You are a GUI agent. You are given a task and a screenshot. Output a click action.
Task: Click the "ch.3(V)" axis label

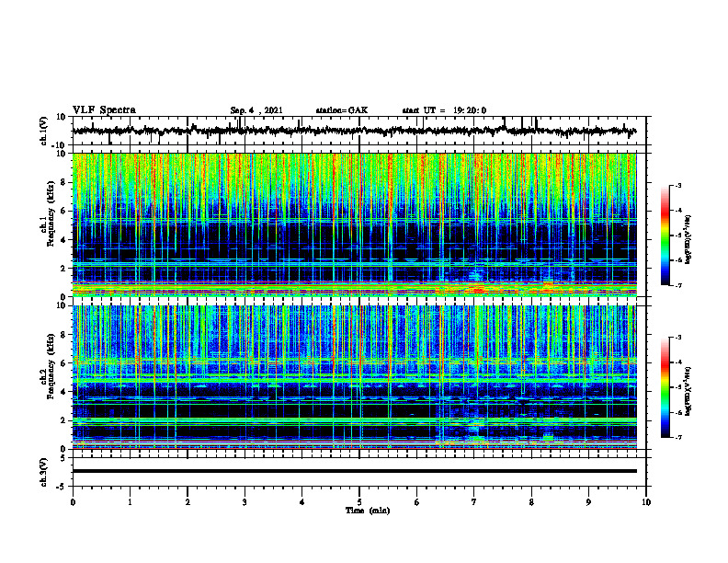click(44, 472)
